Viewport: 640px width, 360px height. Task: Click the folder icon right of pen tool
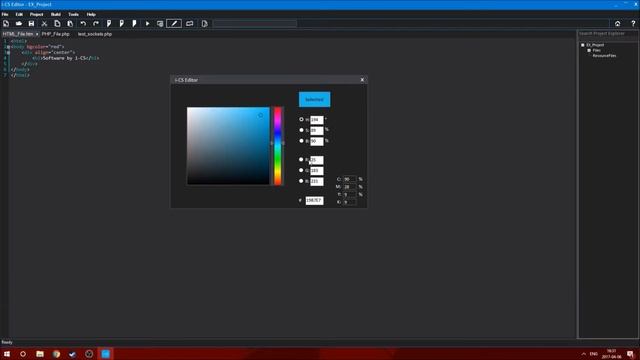tap(189, 24)
